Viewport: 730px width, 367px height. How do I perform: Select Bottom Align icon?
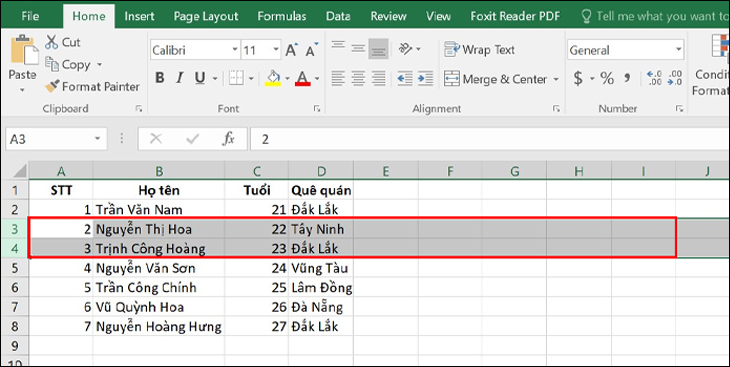(379, 48)
